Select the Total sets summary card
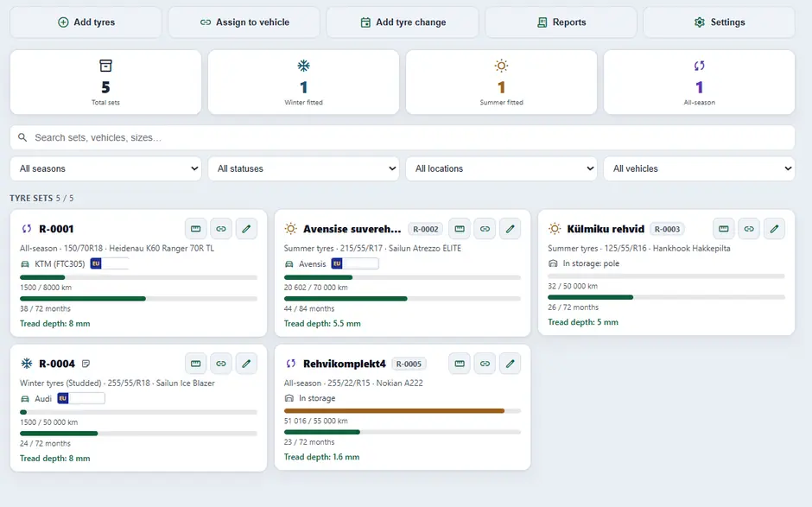 [x=105, y=82]
